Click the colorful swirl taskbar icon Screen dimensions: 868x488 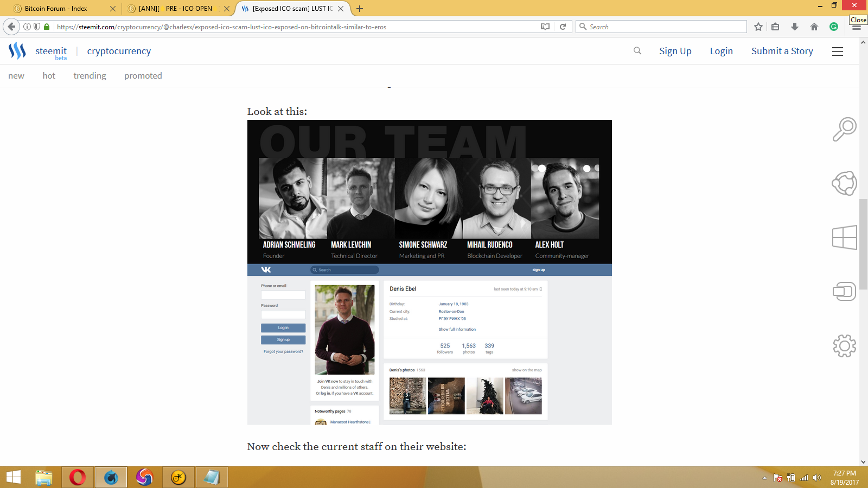(x=145, y=477)
